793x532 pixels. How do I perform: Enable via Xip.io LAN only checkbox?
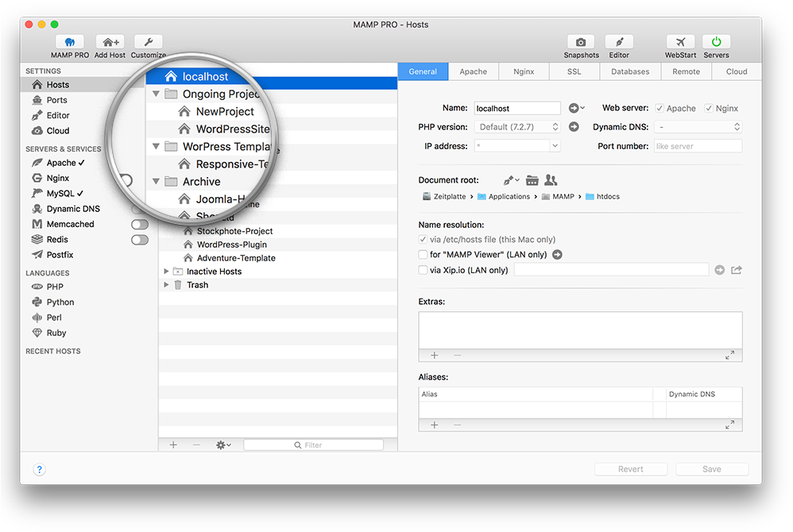click(x=423, y=270)
